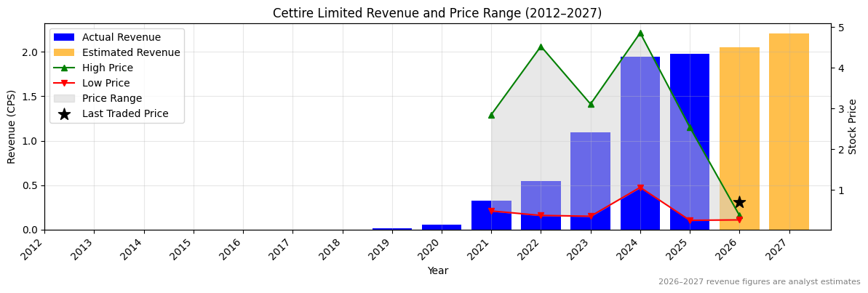Click the star icon in the legend

coord(64,114)
